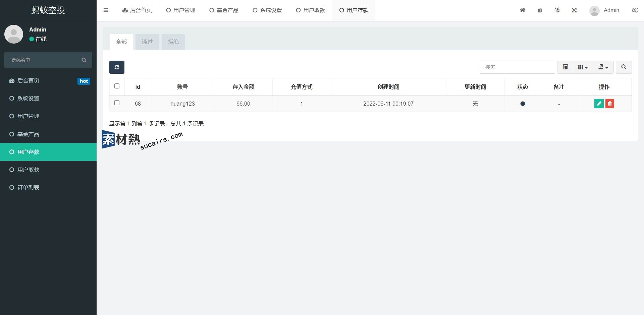Click the 搜索菜单 sidebar search field
The image size is (644, 315).
pos(44,60)
